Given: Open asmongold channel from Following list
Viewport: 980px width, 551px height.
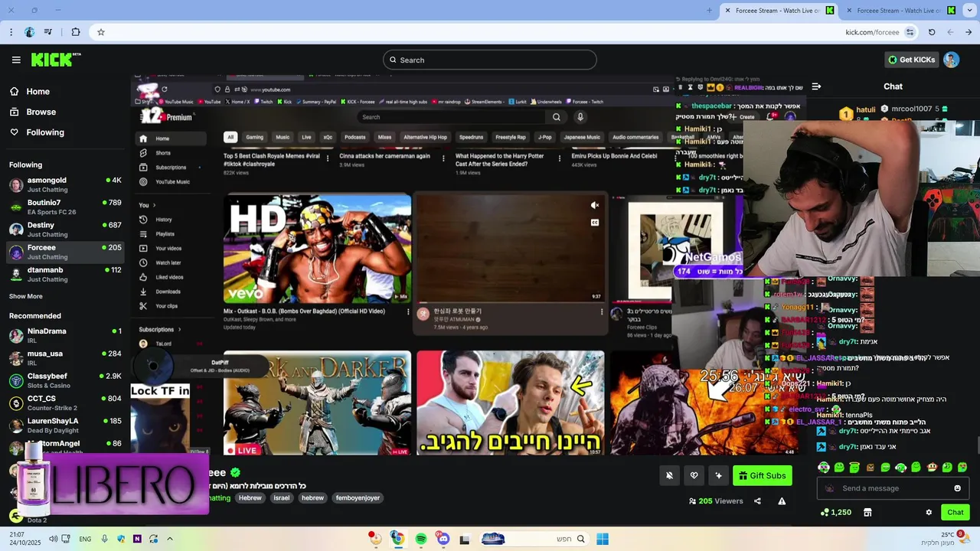Looking at the screenshot, I should pos(65,184).
